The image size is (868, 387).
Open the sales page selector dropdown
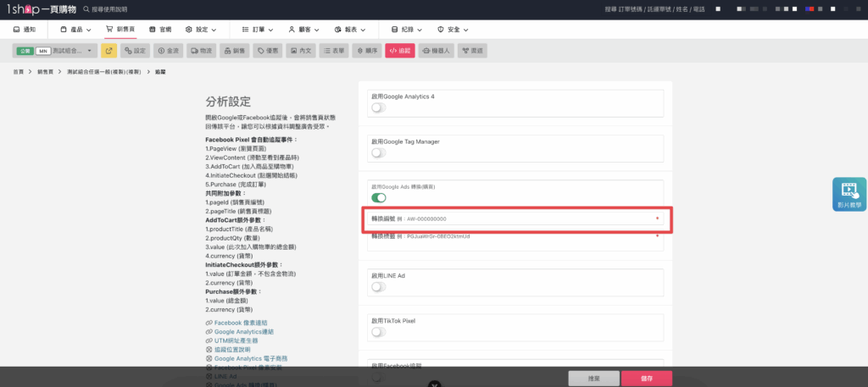coord(55,51)
